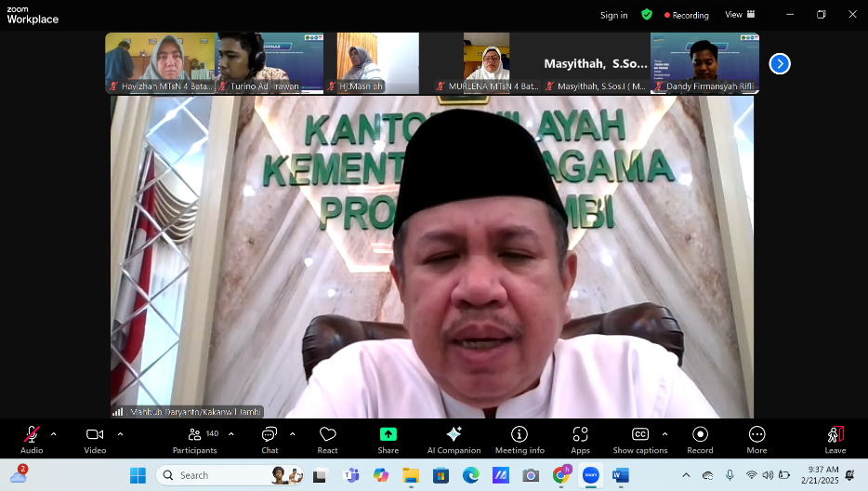Click the notification bell in system tray
Screen dimensions: 868x491
(849, 475)
